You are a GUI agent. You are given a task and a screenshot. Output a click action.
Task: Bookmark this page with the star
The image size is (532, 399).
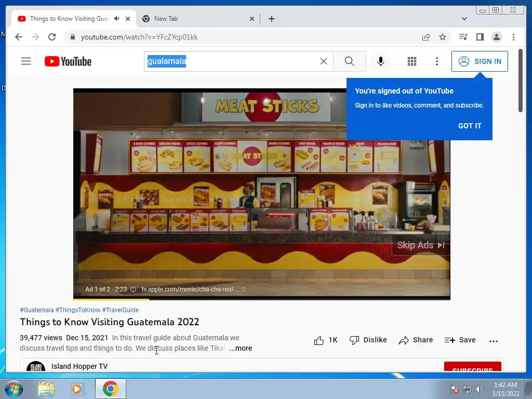point(443,37)
